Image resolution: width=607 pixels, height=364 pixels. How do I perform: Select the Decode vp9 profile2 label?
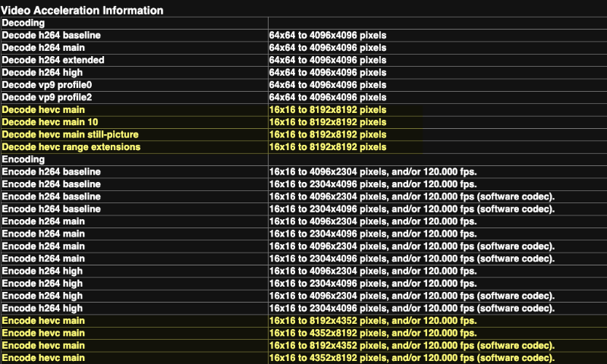[x=51, y=97]
